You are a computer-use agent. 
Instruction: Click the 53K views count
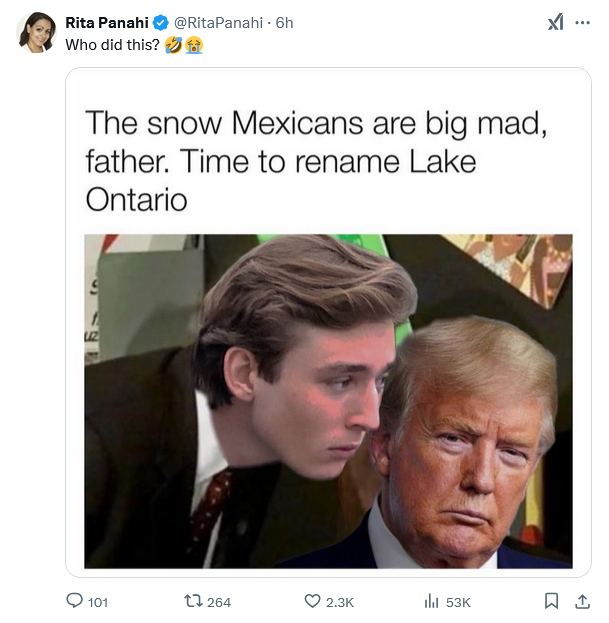(458, 602)
